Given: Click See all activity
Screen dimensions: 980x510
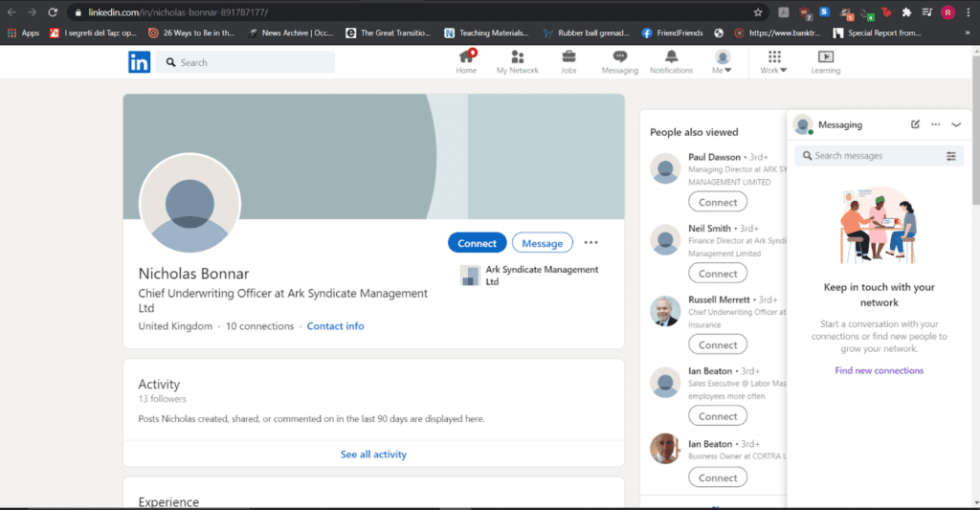Looking at the screenshot, I should pos(373,455).
